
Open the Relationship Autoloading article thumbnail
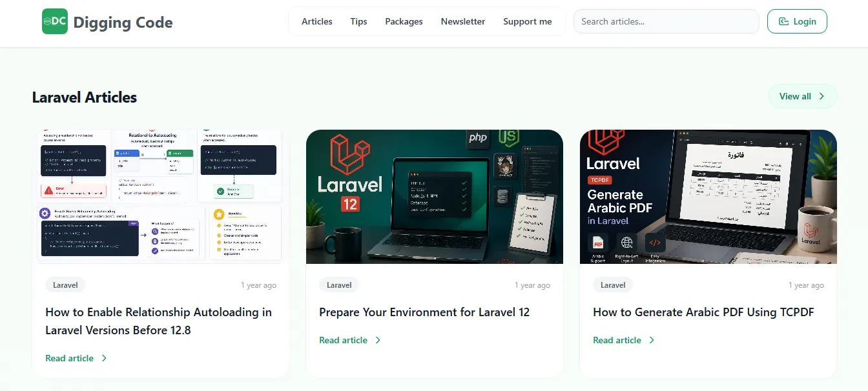click(x=161, y=197)
